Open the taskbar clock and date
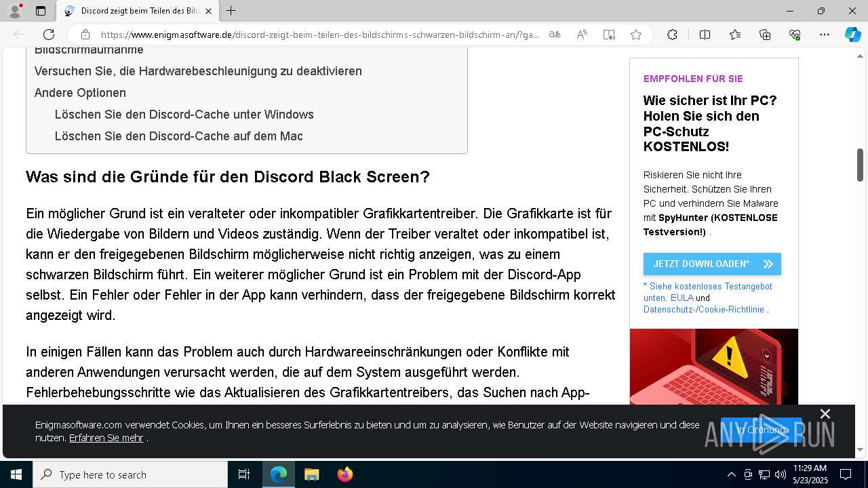The width and height of the screenshot is (868, 488). [x=810, y=474]
